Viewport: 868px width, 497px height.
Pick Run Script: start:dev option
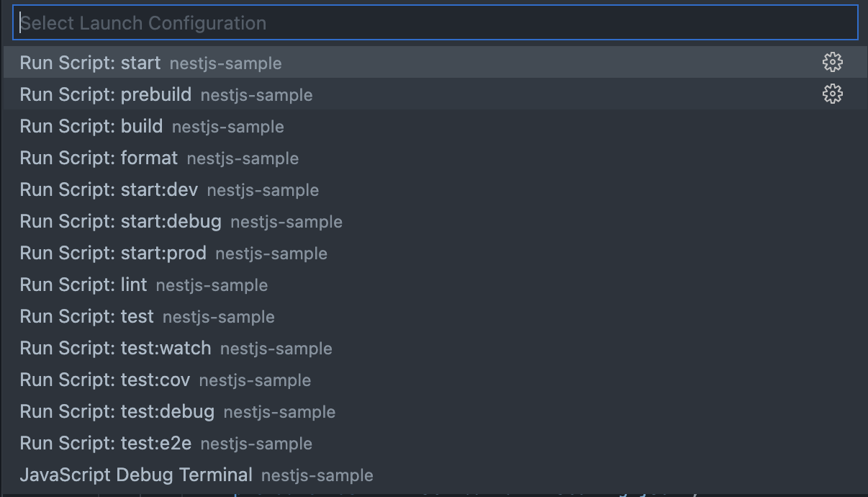click(435, 189)
